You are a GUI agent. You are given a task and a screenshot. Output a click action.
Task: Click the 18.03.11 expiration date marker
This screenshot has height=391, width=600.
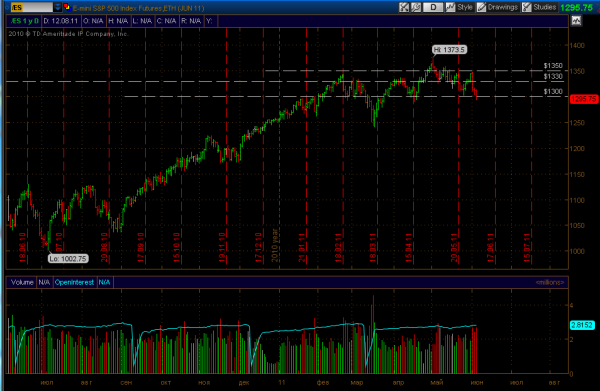coord(373,248)
